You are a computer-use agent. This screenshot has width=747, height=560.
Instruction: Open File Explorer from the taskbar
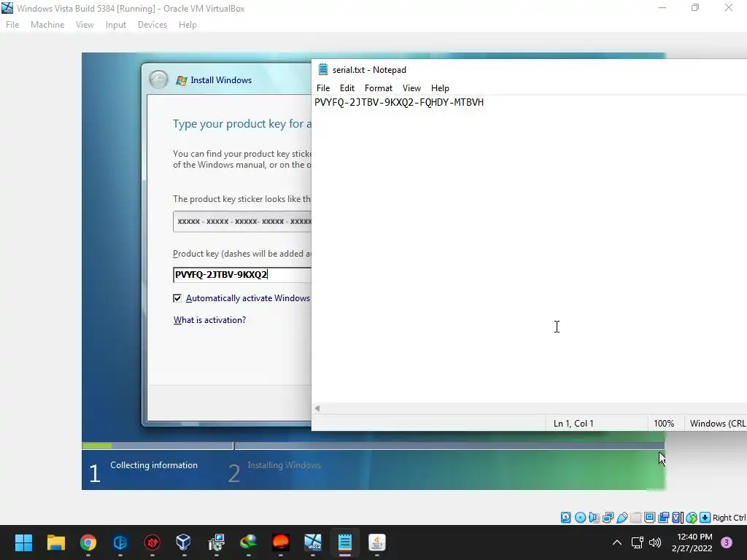(55, 542)
